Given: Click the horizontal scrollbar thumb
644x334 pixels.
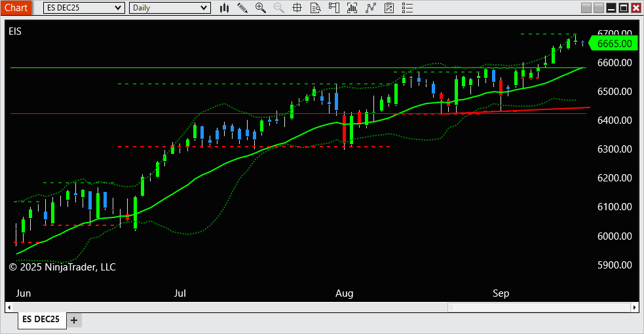Looking at the screenshot, I should click(x=539, y=307).
